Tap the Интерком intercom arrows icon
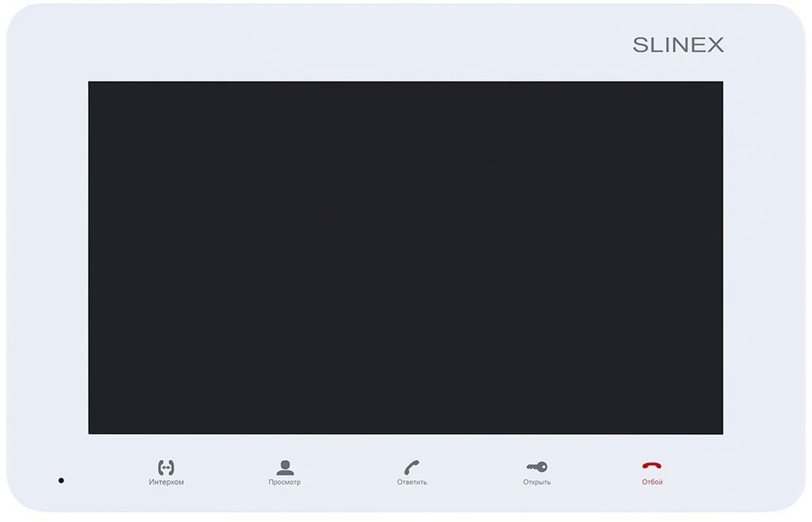This screenshot has height=522, width=812. click(x=166, y=467)
